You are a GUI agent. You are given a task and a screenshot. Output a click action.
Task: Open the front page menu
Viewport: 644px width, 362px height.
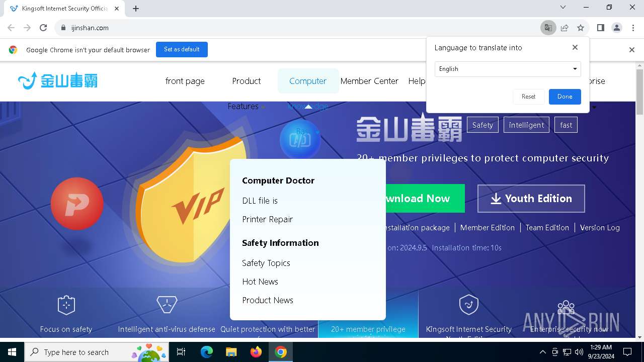[185, 81]
